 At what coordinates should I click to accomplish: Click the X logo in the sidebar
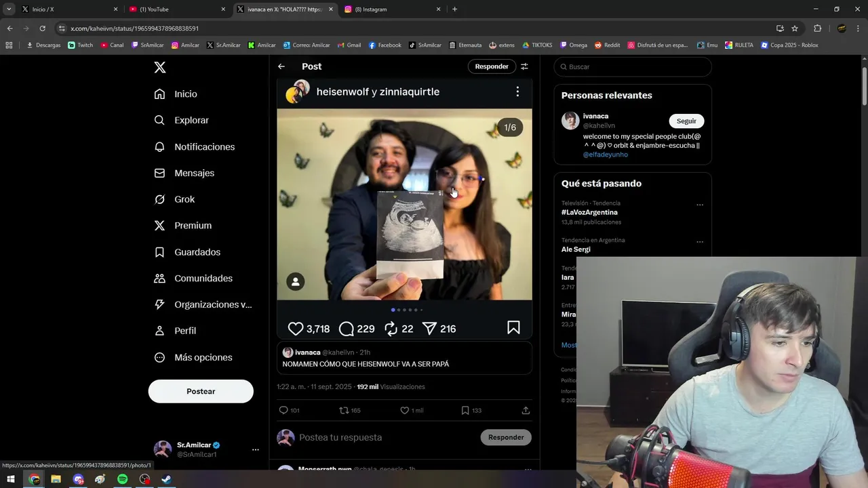(x=159, y=67)
